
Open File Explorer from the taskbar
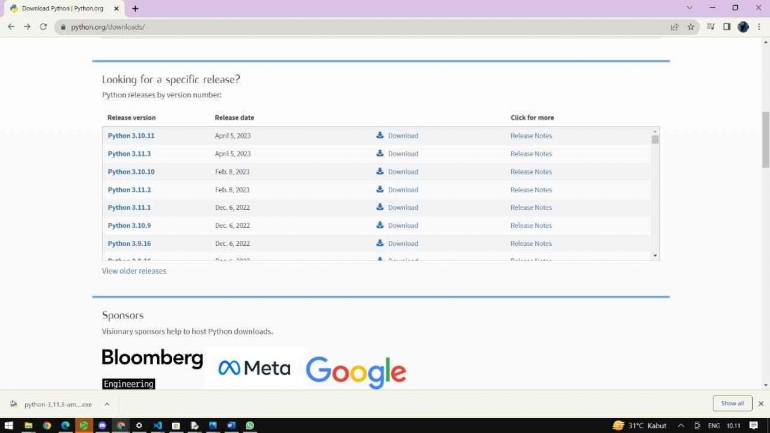[x=28, y=425]
